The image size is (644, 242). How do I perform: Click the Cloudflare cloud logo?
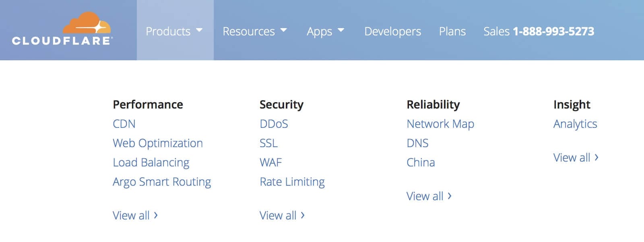pos(62,29)
